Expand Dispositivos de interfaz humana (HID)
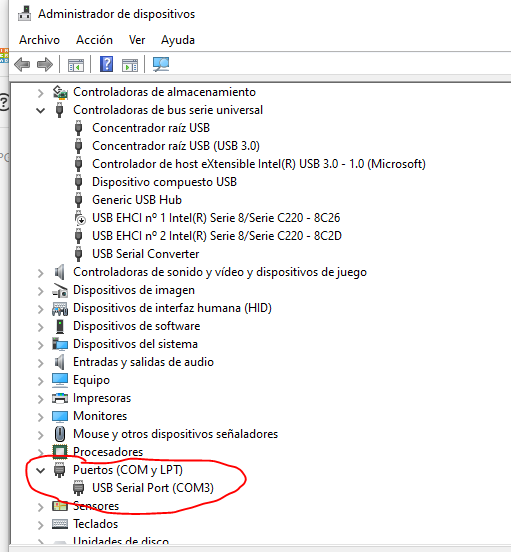Image resolution: width=511 pixels, height=552 pixels. click(40, 309)
